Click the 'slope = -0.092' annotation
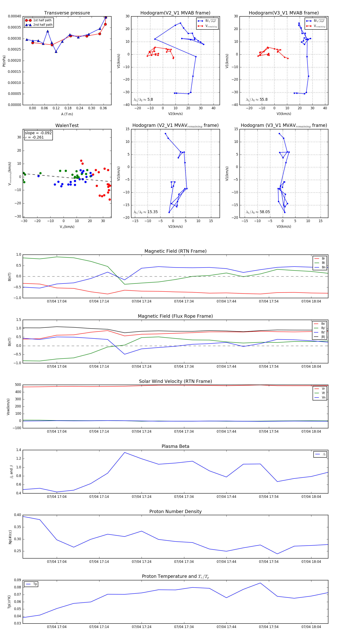 (x=38, y=133)
